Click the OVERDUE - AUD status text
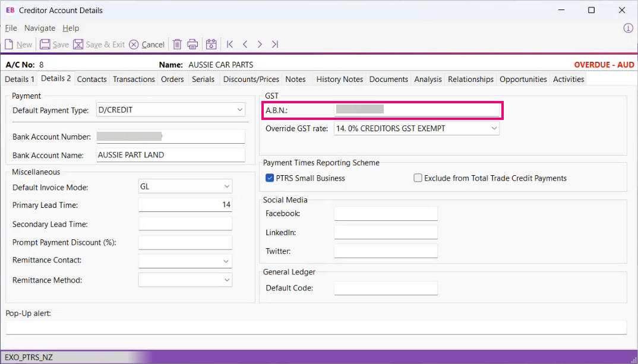Viewport: 638px width, 364px height. tap(604, 65)
